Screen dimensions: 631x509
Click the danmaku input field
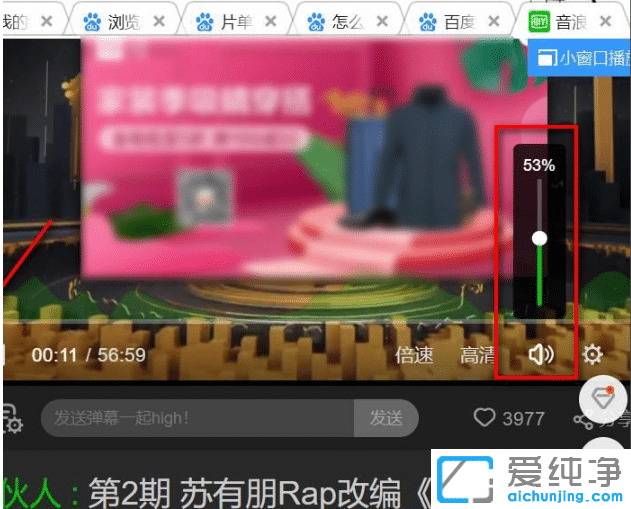(x=197, y=418)
